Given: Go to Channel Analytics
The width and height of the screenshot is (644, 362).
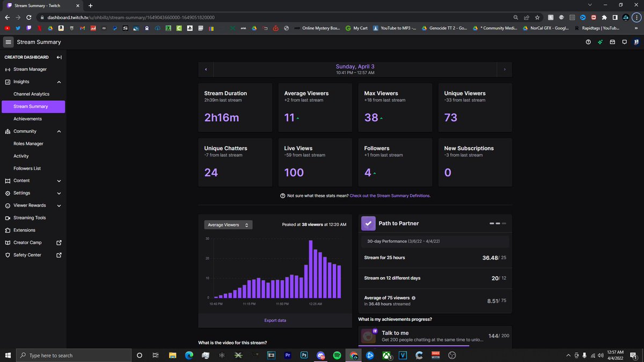Looking at the screenshot, I should 33,94.
